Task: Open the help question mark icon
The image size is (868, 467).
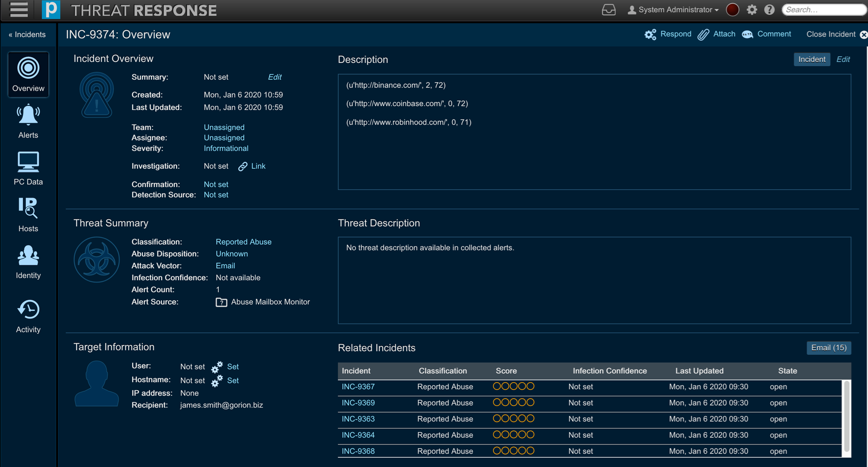Action: (x=770, y=10)
